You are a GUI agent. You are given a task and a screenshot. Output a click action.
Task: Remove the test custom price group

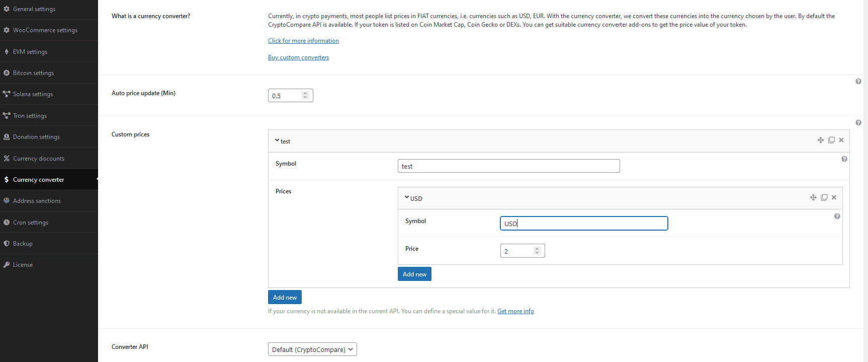[841, 140]
